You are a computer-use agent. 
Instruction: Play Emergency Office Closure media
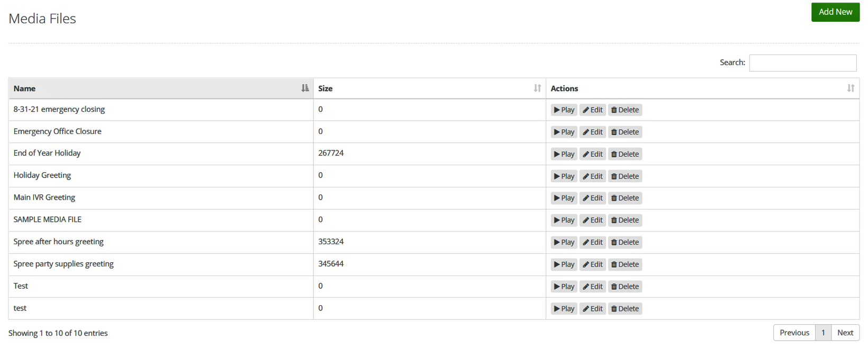[564, 132]
